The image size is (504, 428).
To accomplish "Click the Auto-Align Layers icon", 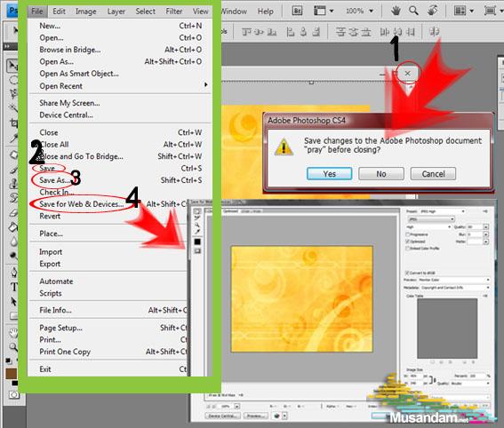I will 435,32.
